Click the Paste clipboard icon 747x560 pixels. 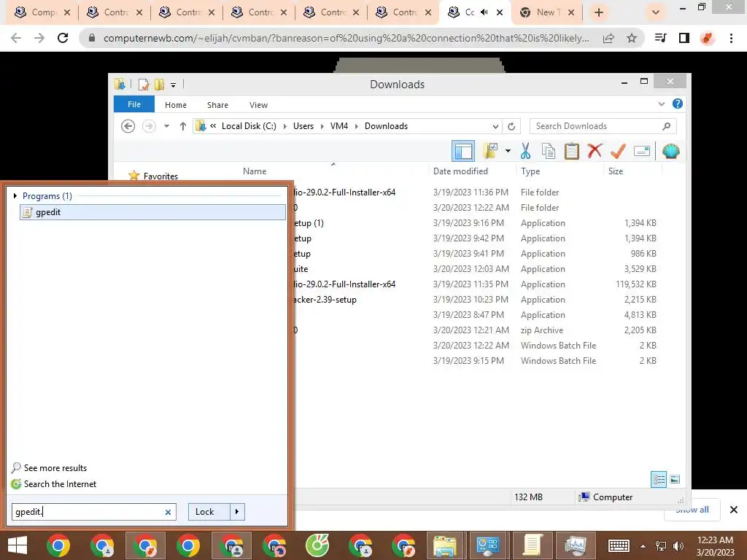coord(572,152)
